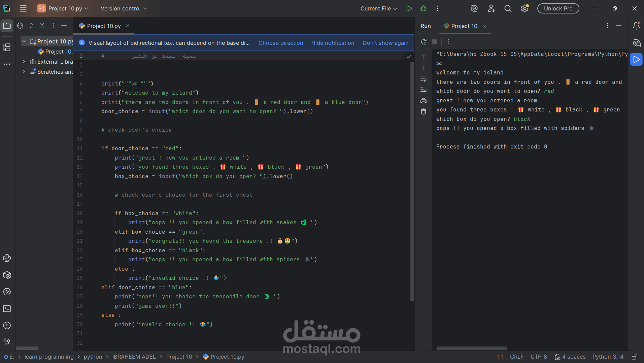Open the Problems panel

coord(7,325)
